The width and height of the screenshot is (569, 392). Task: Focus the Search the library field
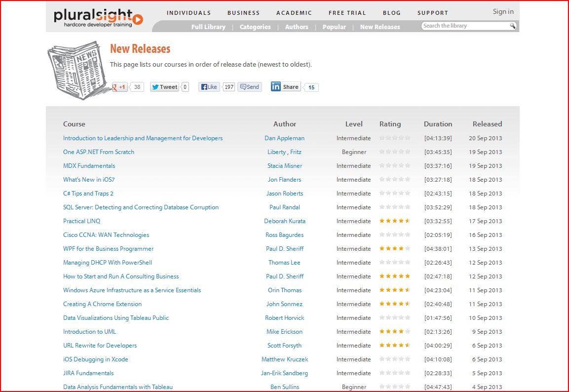pos(465,26)
